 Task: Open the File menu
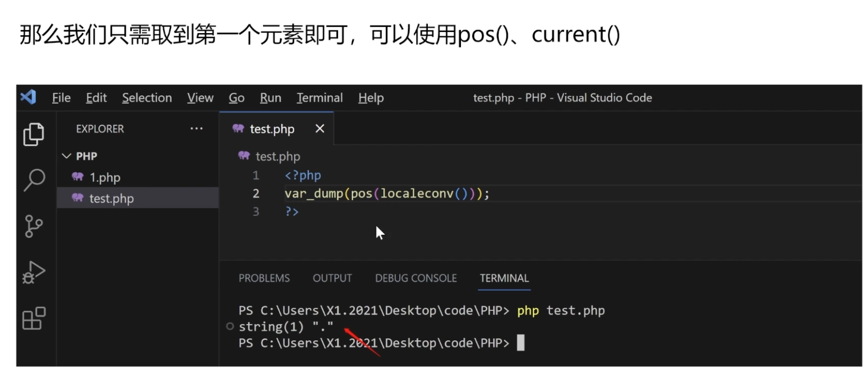61,98
